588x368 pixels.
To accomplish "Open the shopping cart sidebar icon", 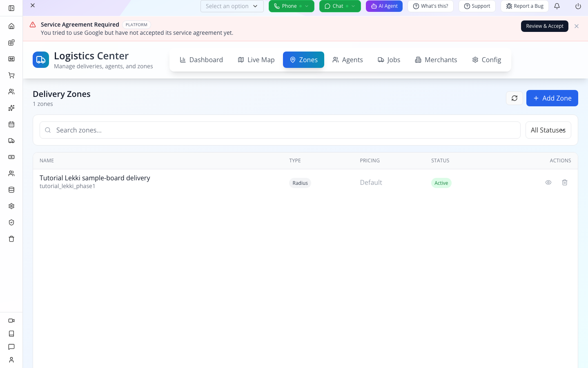I will coord(11,75).
